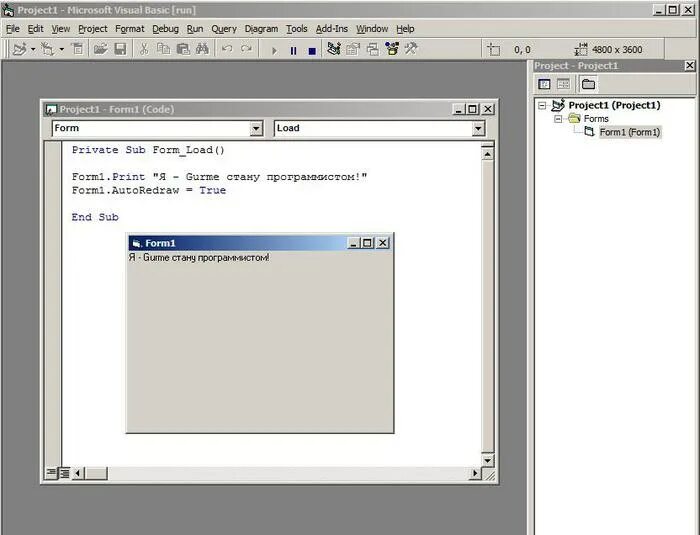Click the 'Form1.AutoRedraw = True' code line
Screen dimensions: 700x535
click(149, 190)
